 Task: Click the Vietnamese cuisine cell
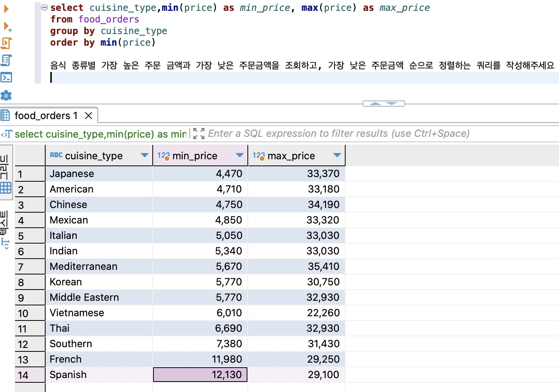click(x=99, y=313)
